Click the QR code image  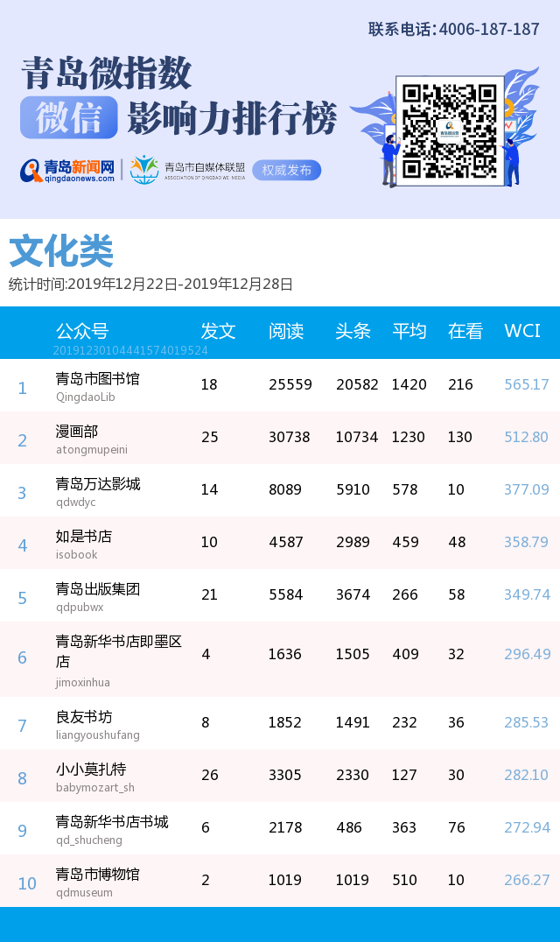(x=450, y=130)
